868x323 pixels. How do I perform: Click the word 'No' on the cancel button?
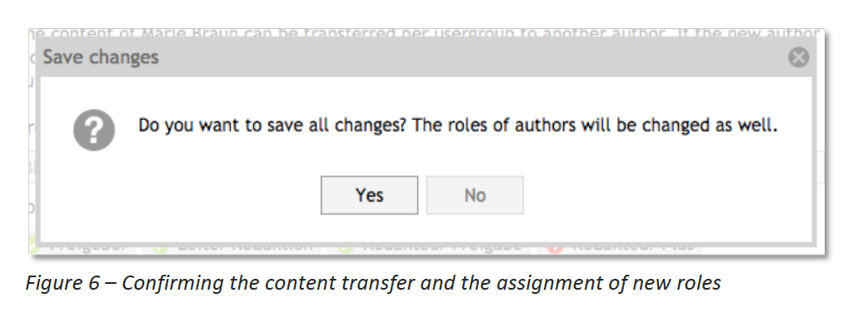(x=475, y=196)
